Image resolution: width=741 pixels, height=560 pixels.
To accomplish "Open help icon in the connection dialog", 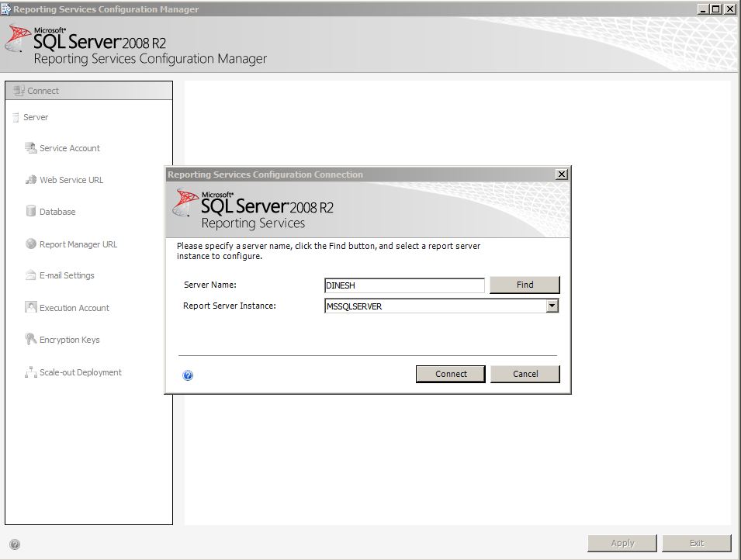I will [188, 375].
